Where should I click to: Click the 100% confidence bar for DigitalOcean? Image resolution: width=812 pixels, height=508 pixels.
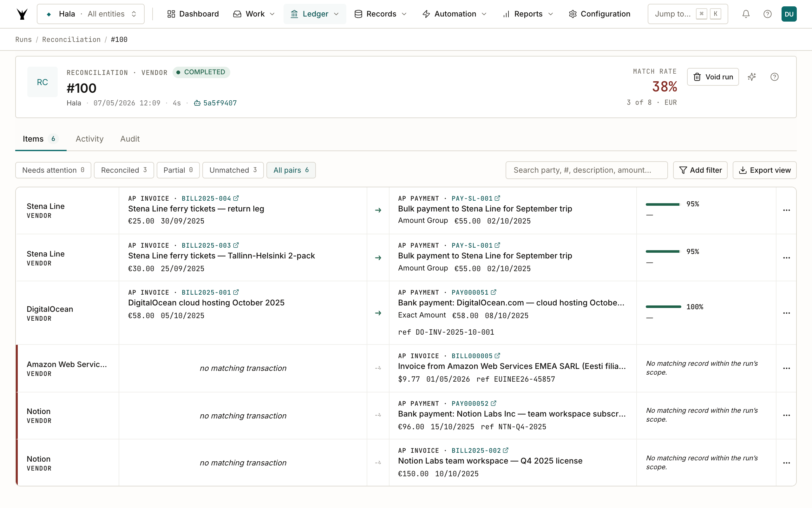click(x=663, y=307)
